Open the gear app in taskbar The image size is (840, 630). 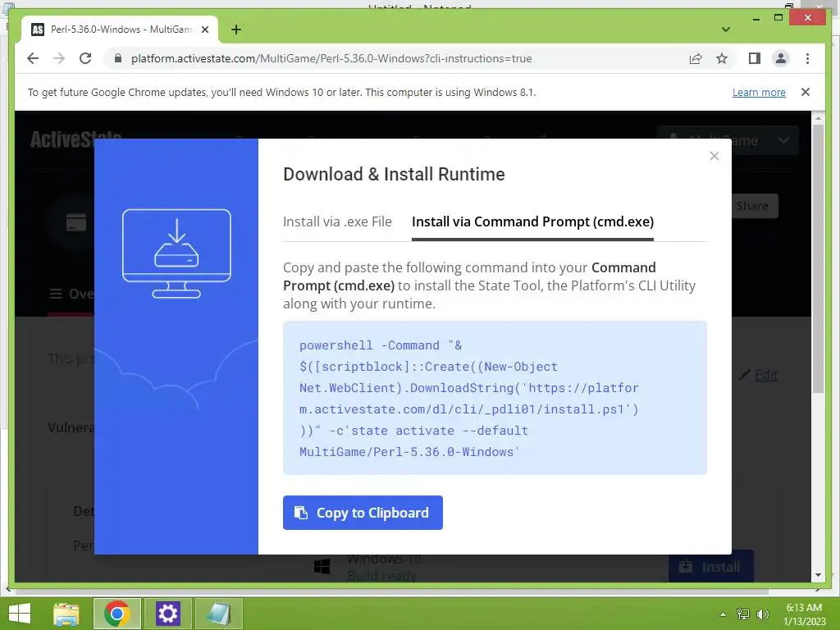[167, 614]
